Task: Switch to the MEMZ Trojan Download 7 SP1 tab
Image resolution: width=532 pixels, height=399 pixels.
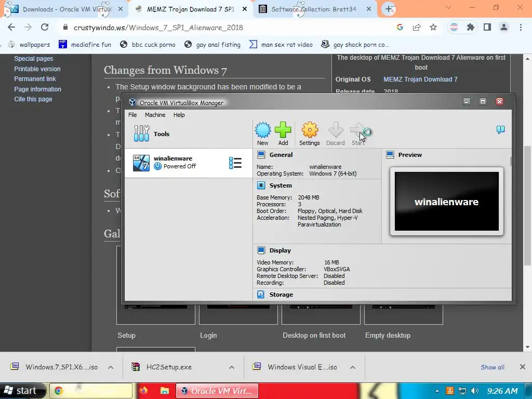Action: (x=190, y=9)
